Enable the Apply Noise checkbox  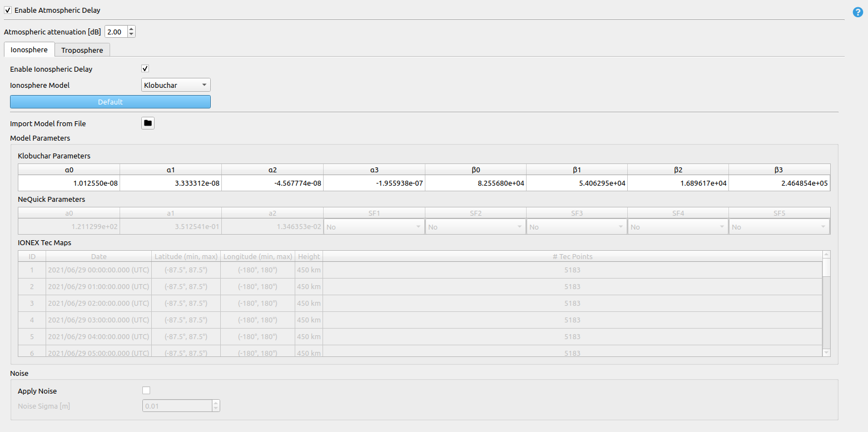pos(146,391)
